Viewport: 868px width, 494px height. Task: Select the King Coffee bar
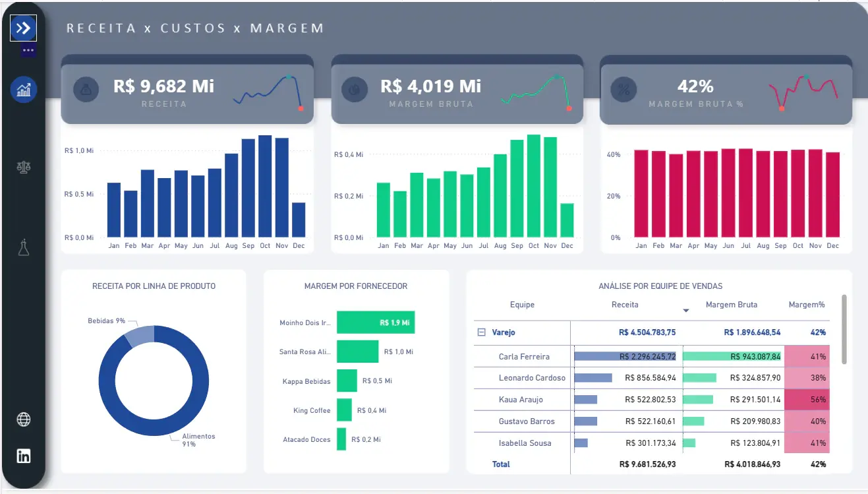point(344,410)
